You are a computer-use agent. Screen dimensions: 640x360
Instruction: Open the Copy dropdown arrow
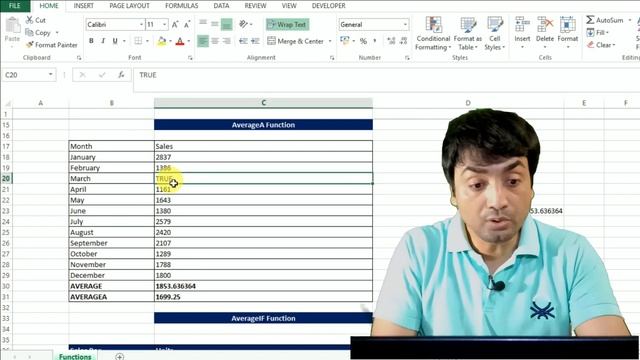coord(57,33)
